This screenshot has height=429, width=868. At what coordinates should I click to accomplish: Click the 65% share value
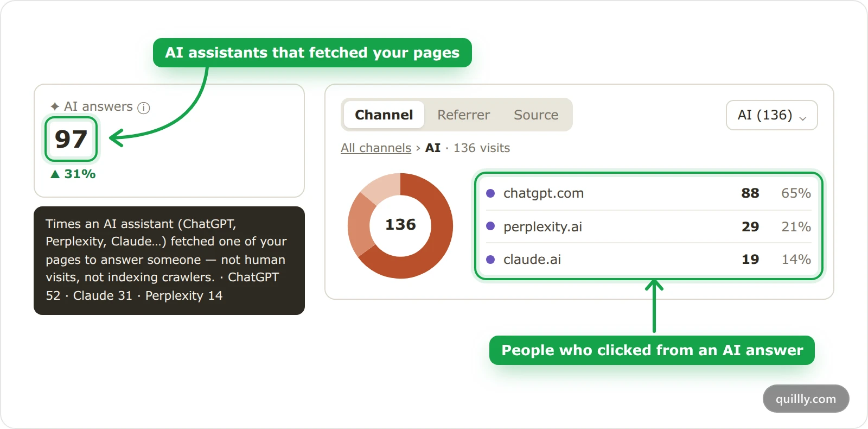tap(796, 193)
